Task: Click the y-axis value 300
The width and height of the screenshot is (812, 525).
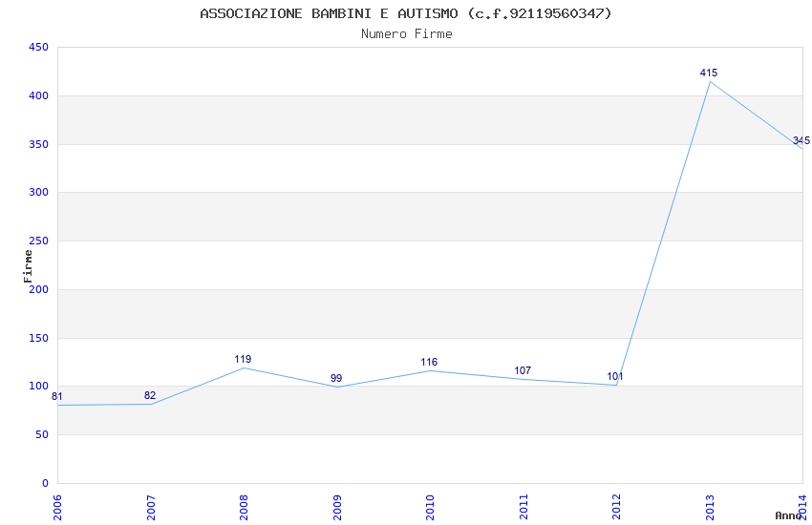Action: (38, 193)
